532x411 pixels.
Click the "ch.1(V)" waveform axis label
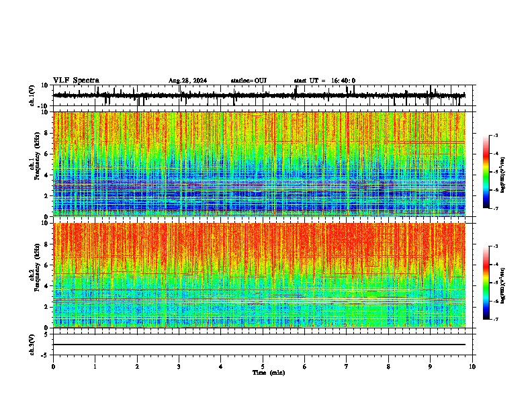[x=32, y=95]
